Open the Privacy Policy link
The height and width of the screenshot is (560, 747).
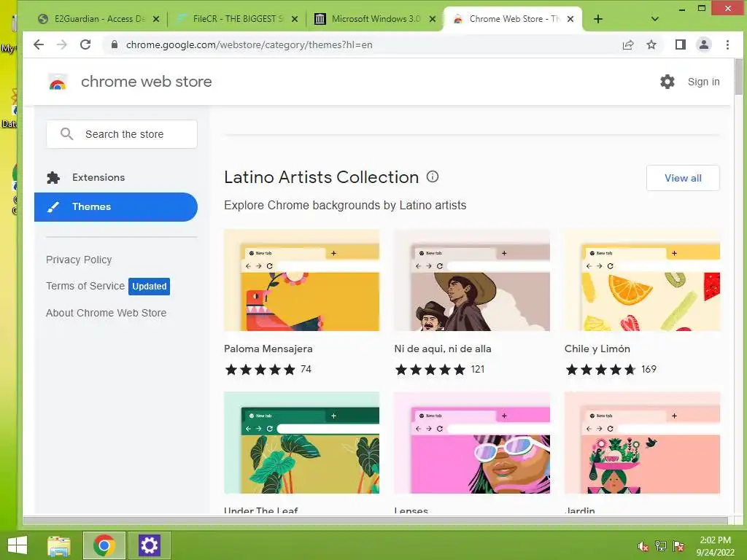[x=79, y=260]
